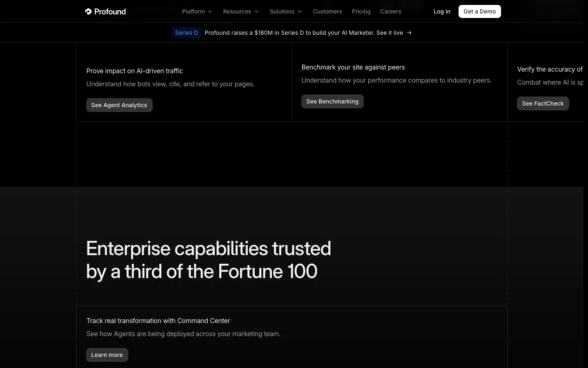
Task: Click text about Agents deployed across marketing team
Action: pyautogui.click(x=183, y=334)
